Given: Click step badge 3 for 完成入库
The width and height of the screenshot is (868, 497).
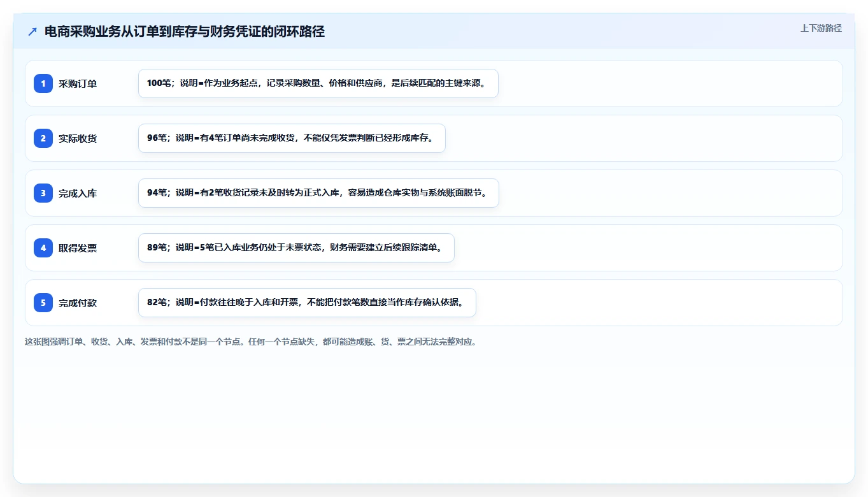Looking at the screenshot, I should click(x=43, y=193).
